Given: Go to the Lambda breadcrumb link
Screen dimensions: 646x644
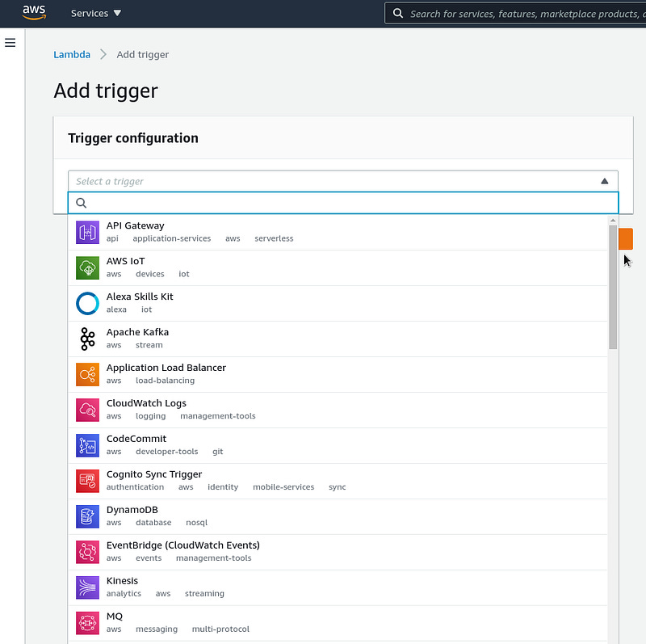Looking at the screenshot, I should [72, 54].
